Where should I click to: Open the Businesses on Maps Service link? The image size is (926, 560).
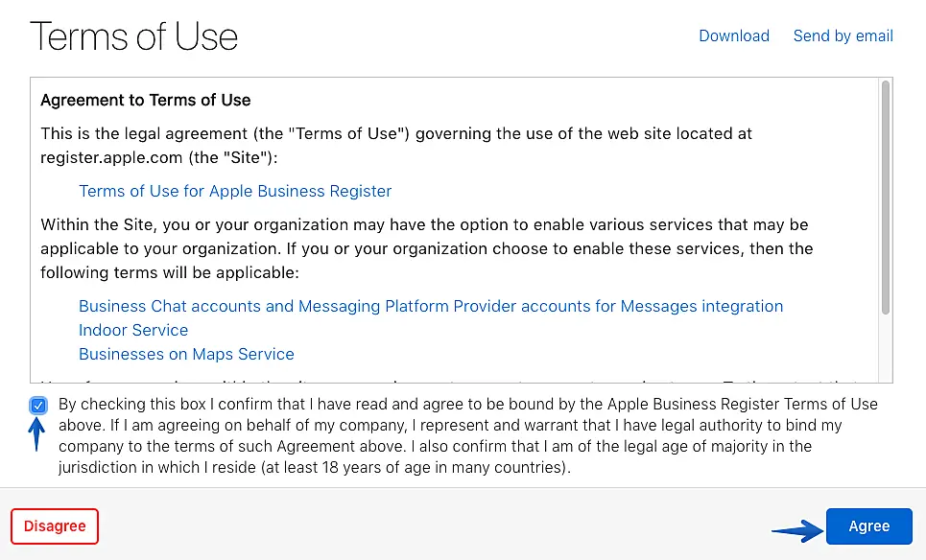tap(186, 354)
